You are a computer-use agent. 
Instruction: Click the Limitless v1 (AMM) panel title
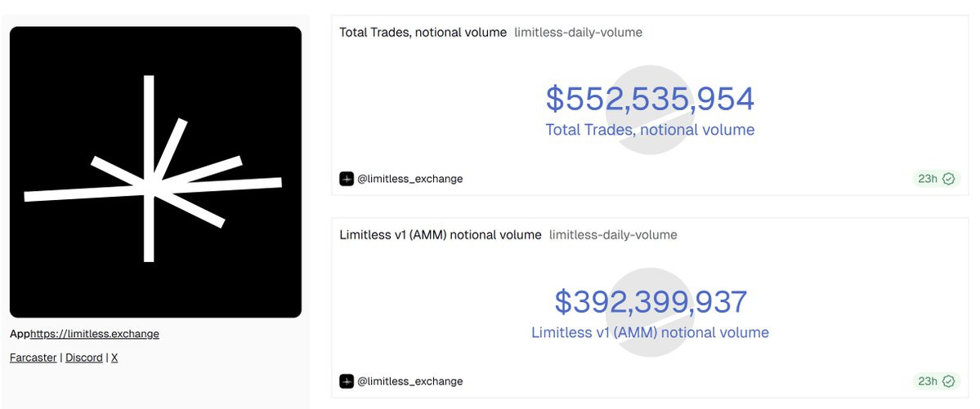[441, 235]
